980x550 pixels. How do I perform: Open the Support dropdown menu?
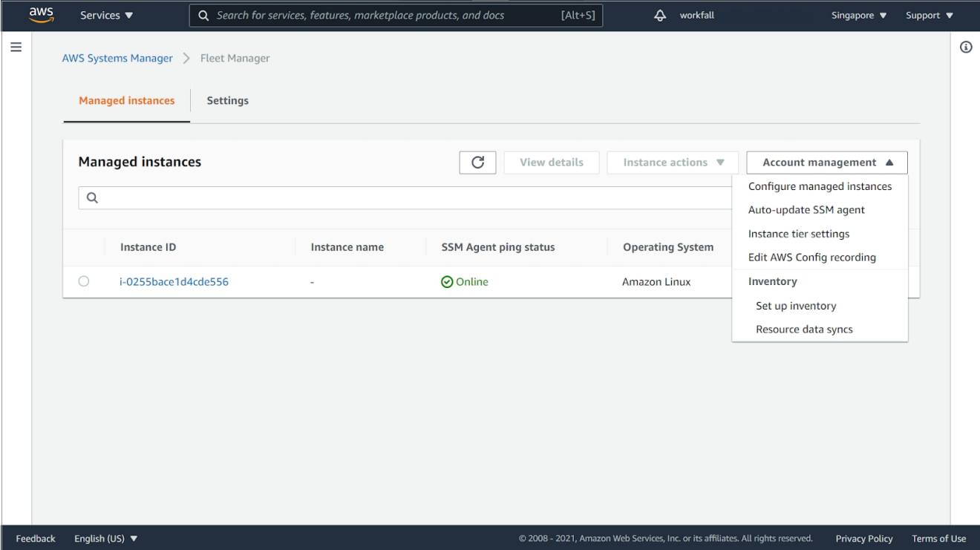929,16
